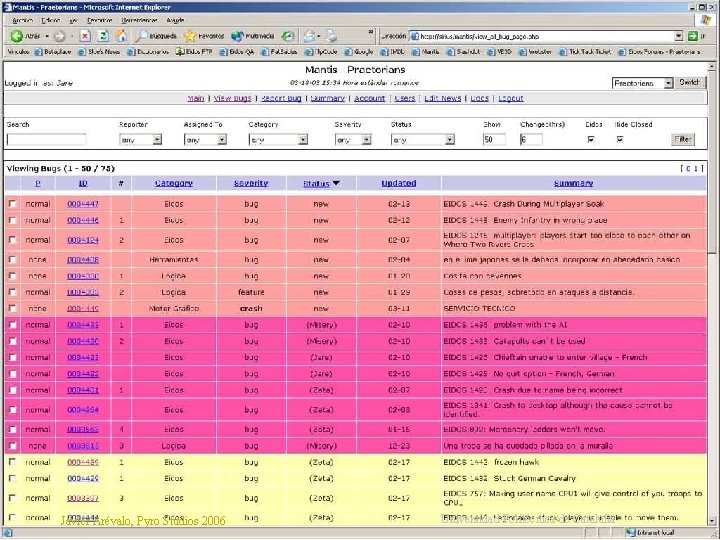Viewport: 720px width, 540px height.
Task: Open bug ID 0004446 link
Action: 83,220
